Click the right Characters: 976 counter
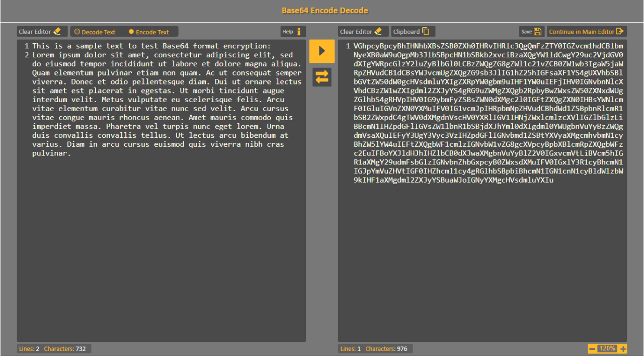This screenshot has height=357, width=644. click(x=386, y=348)
